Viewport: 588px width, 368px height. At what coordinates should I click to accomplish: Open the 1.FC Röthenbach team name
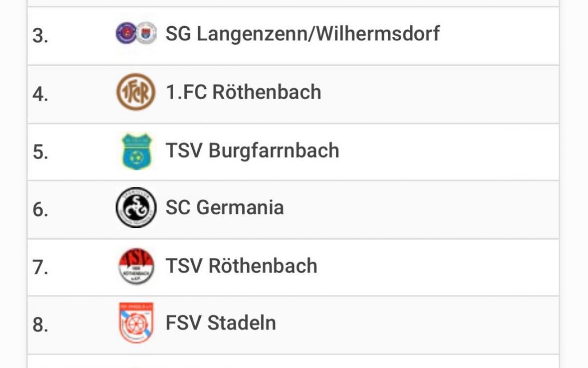pyautogui.click(x=243, y=92)
